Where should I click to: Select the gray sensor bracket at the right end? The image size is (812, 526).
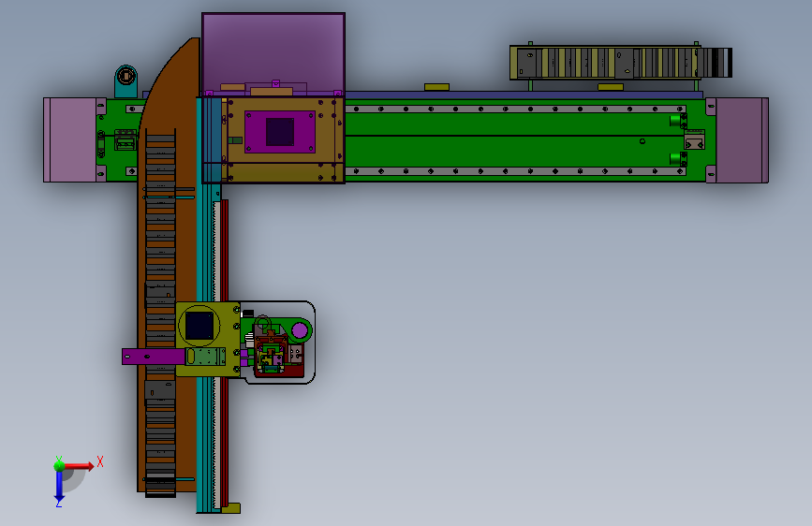pyautogui.click(x=694, y=140)
